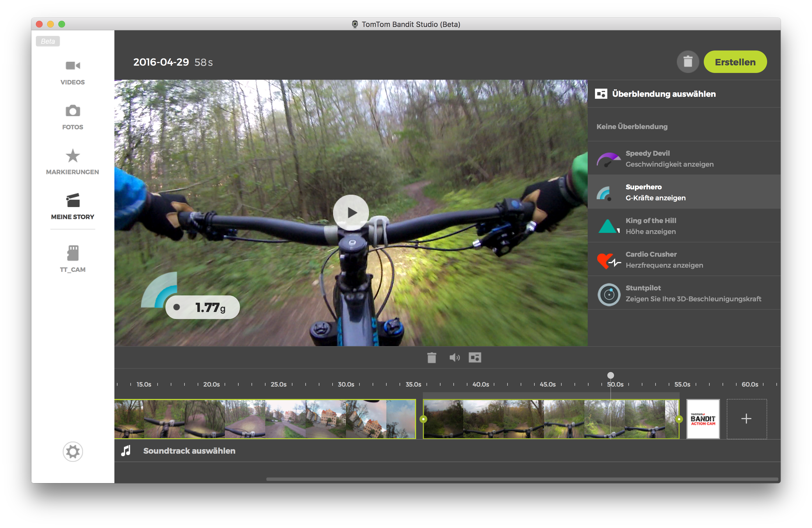Open settings gear in sidebar
This screenshot has width=812, height=528.
click(73, 451)
